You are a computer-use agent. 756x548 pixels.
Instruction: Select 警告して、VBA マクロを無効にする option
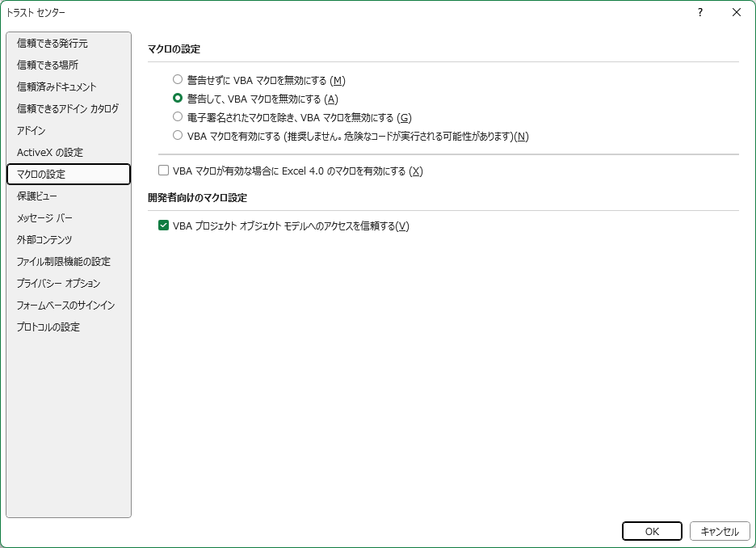coord(178,99)
